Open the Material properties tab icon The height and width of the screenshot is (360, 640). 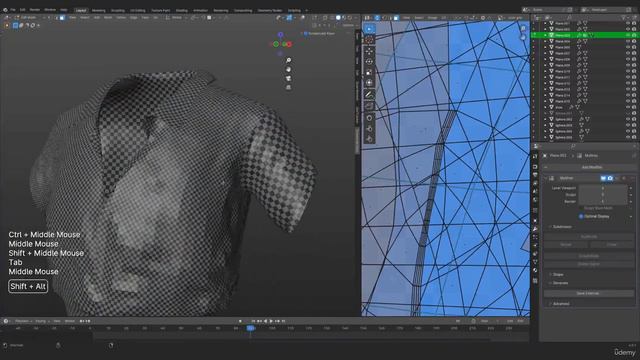coord(535,270)
